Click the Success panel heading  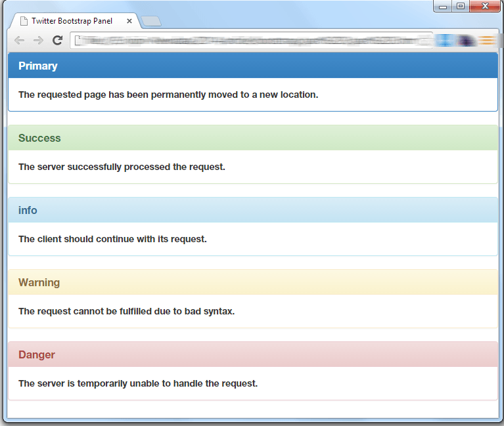[253, 138]
